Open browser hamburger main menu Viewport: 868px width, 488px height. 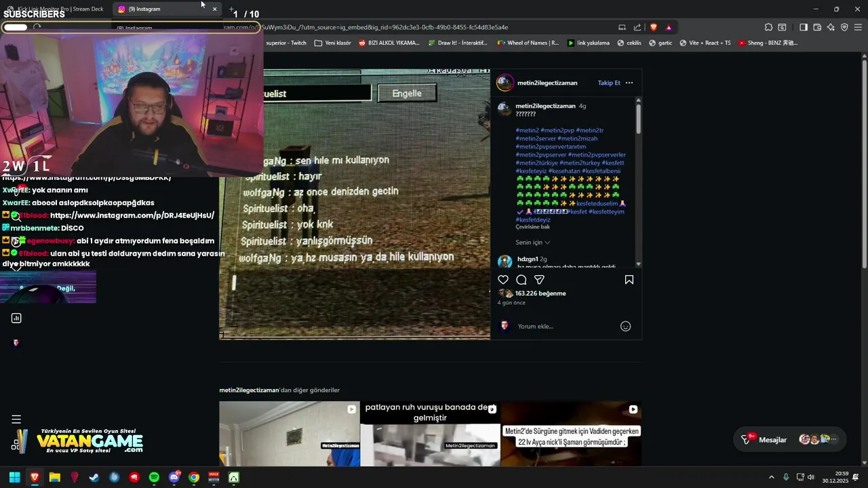[858, 27]
